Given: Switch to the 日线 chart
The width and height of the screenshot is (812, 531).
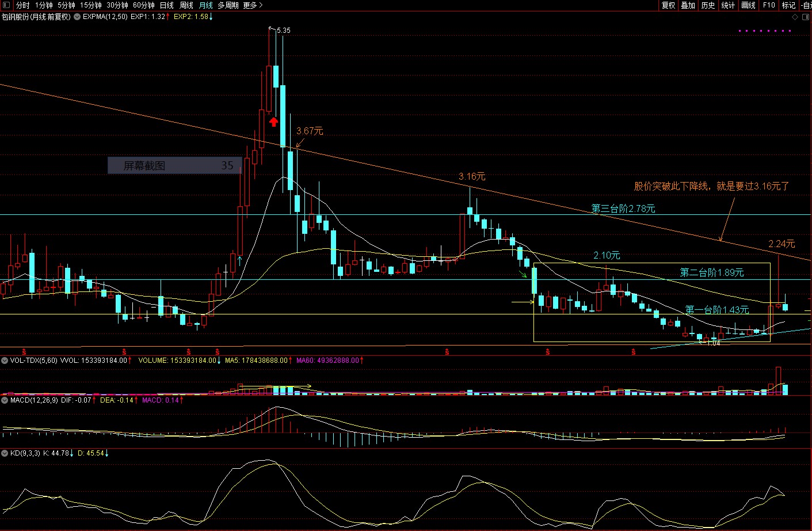Looking at the screenshot, I should pyautogui.click(x=167, y=5).
